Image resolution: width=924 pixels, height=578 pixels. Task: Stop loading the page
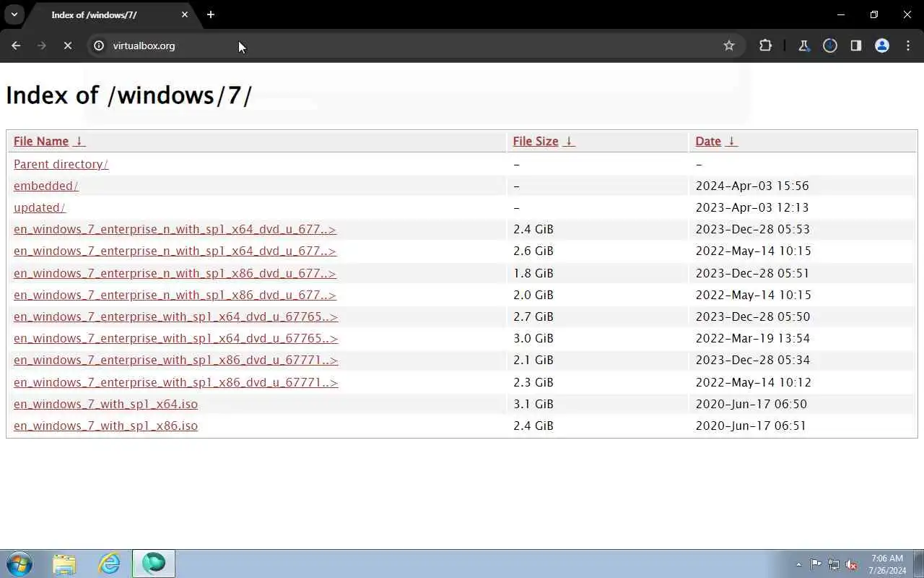tap(67, 46)
